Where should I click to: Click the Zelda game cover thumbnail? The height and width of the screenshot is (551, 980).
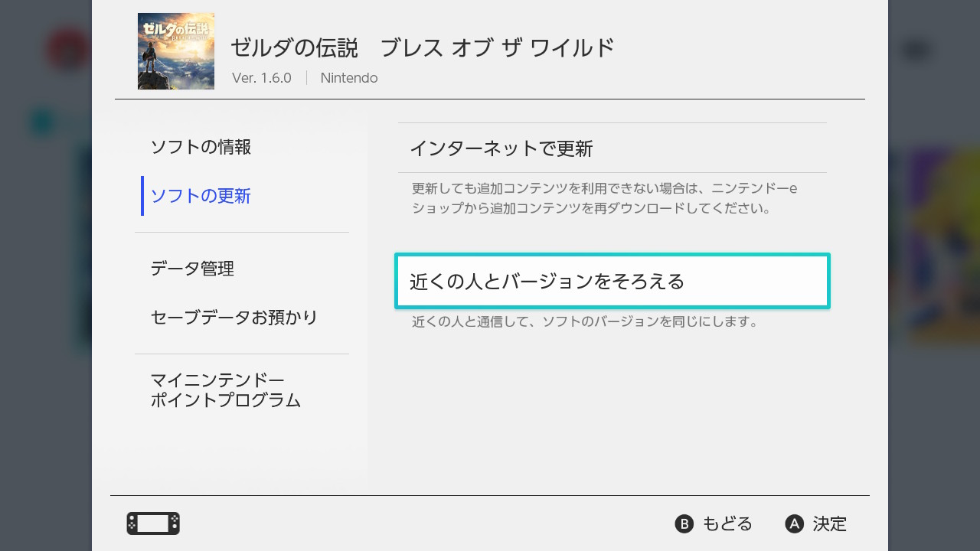pos(176,51)
